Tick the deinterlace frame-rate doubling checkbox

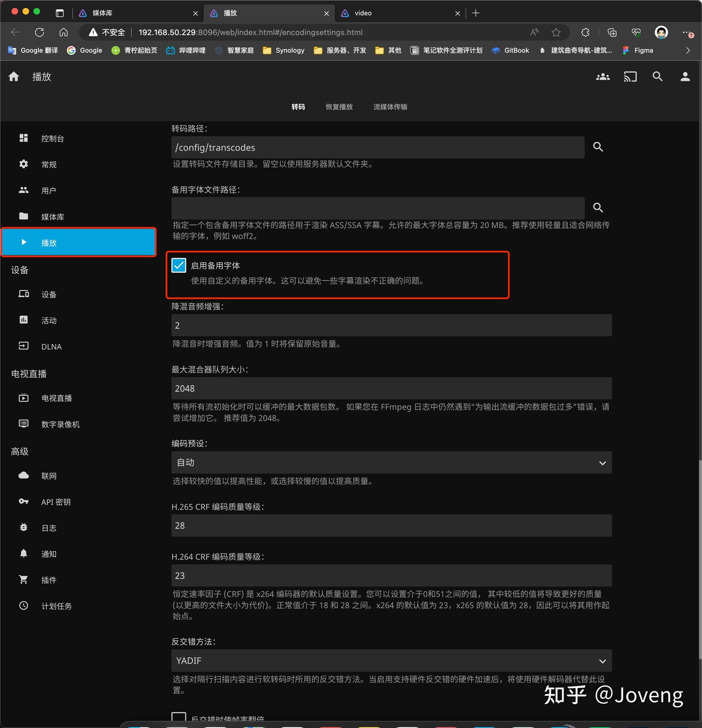tap(179, 718)
